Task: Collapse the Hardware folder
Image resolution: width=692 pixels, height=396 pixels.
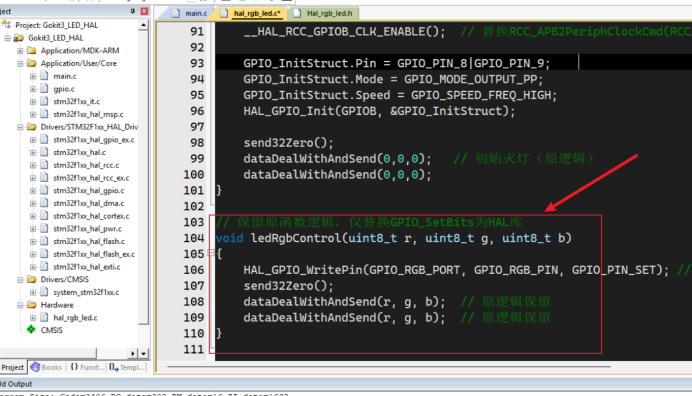Action: click(x=20, y=305)
